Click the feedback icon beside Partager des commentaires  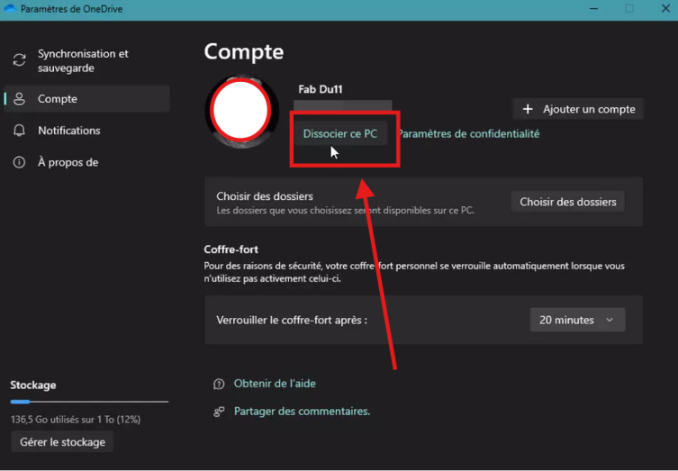[x=219, y=411]
